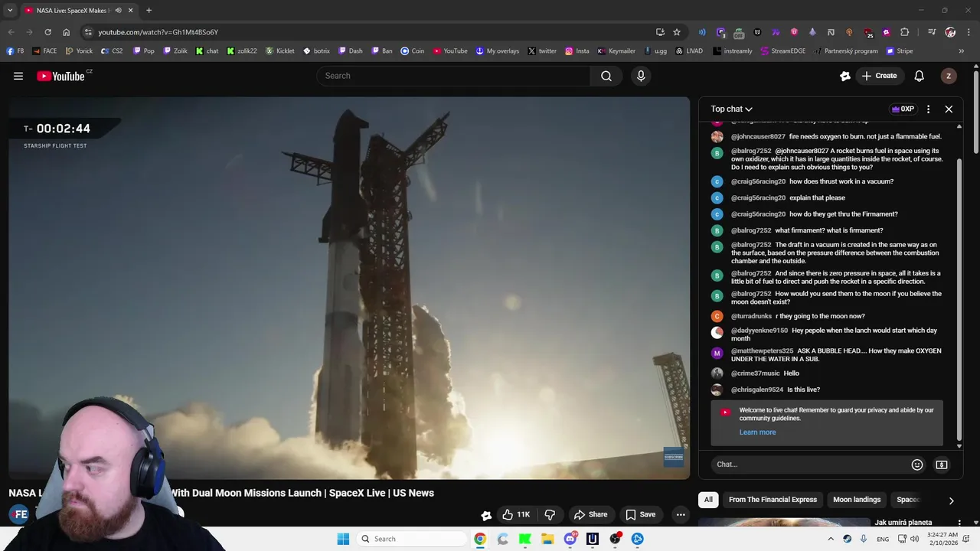Open the OXP chat badge
Viewport: 980px width, 551px height.
tap(903, 109)
